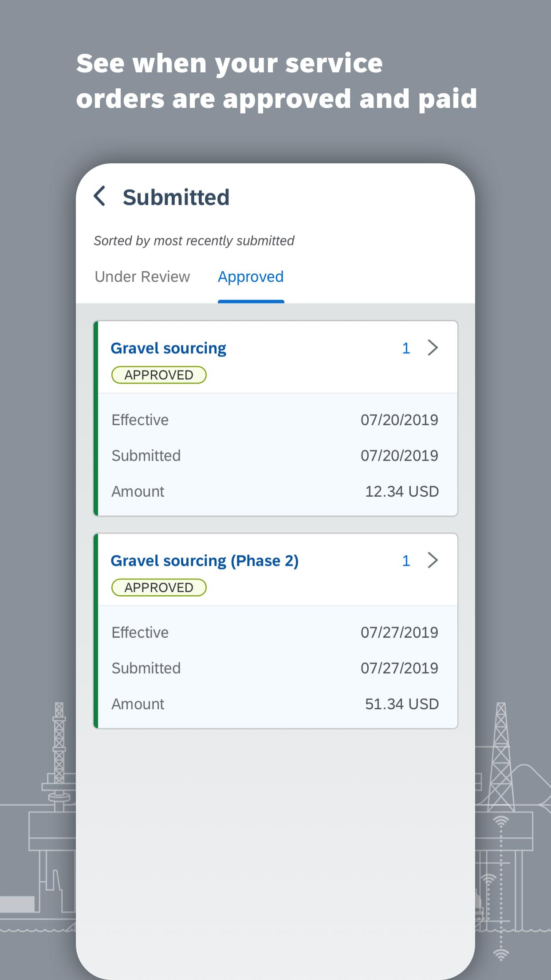Click the APPROVED badge on Phase 2 card

(x=159, y=588)
